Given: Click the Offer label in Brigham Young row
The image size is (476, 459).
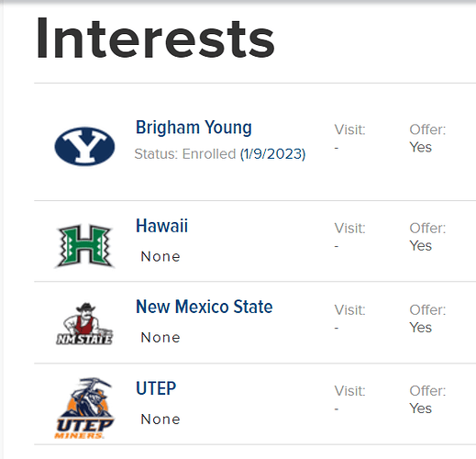Looking at the screenshot, I should coord(427,129).
